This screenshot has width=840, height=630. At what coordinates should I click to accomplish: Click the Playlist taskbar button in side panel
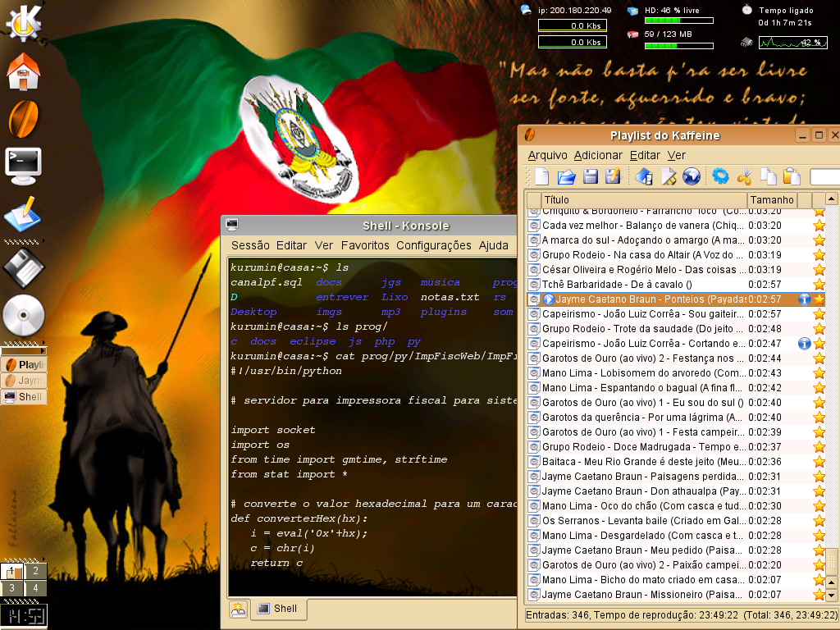click(24, 365)
